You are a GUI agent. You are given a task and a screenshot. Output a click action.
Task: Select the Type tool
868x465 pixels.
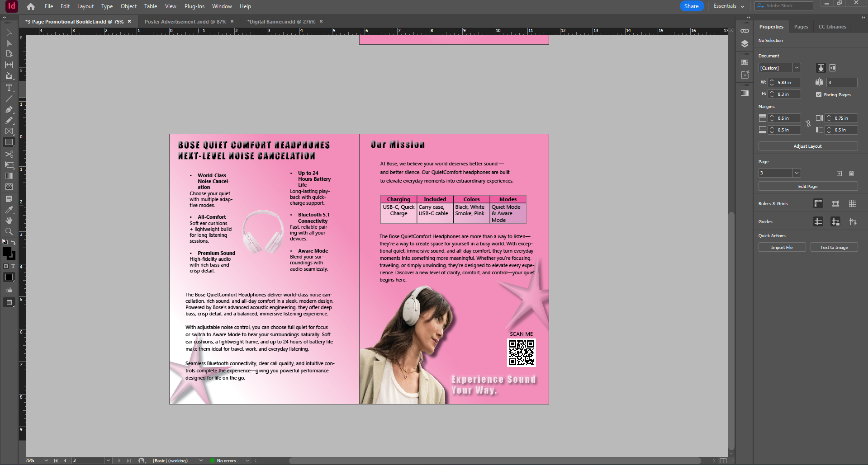point(9,88)
